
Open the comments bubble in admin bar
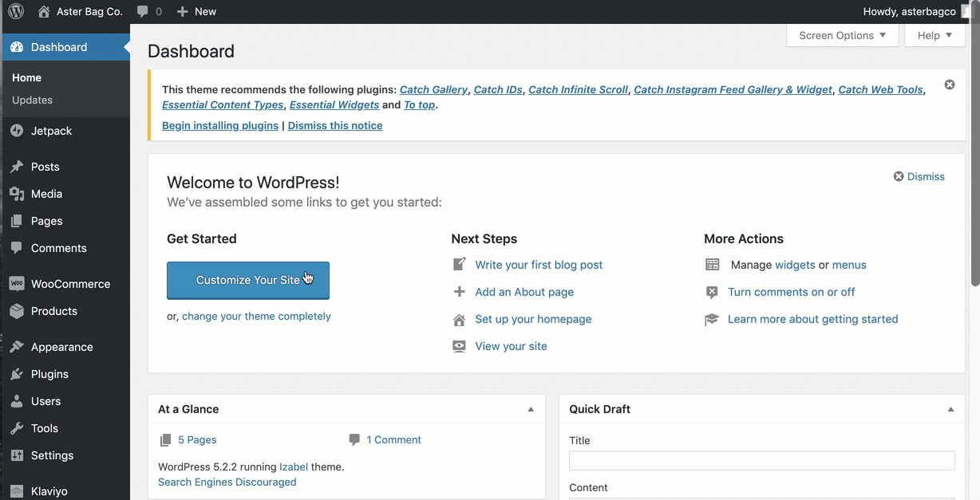coord(148,11)
